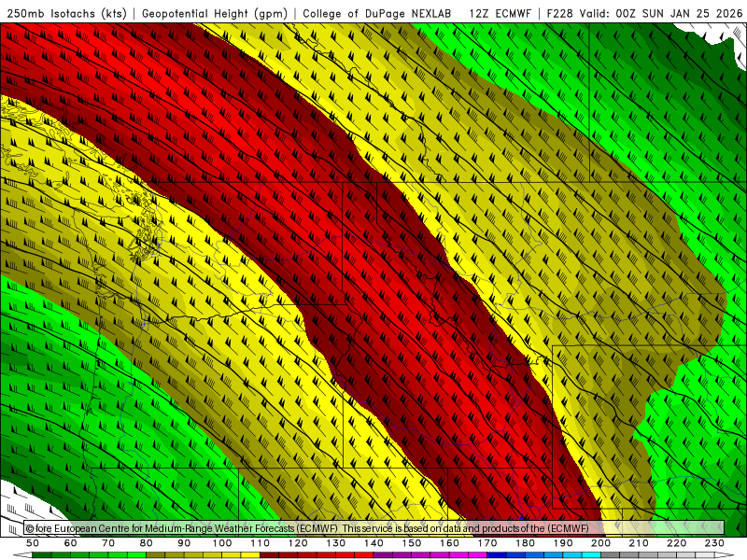Viewport: 747px width, 560px height.
Task: Click the 180 scale number
Action: point(525,543)
